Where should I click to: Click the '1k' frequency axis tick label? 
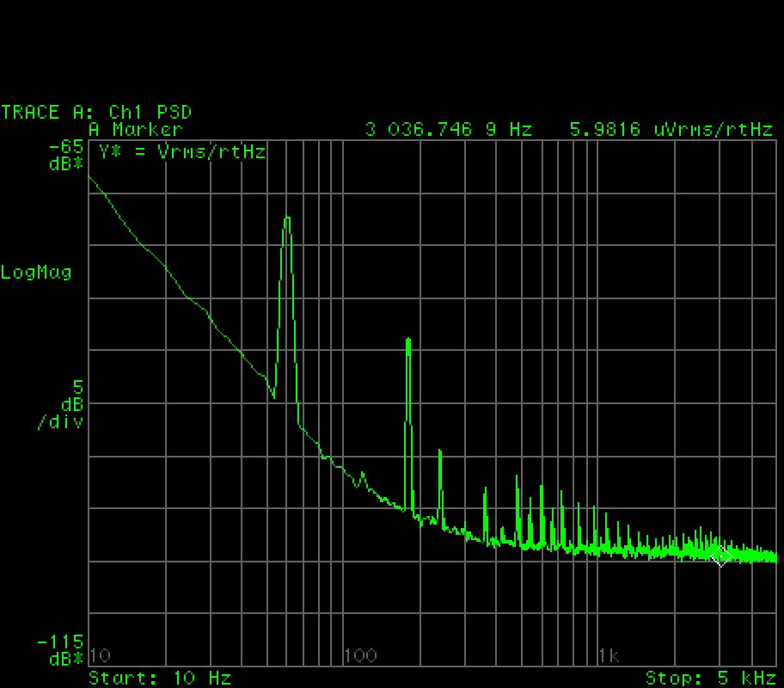tap(609, 655)
